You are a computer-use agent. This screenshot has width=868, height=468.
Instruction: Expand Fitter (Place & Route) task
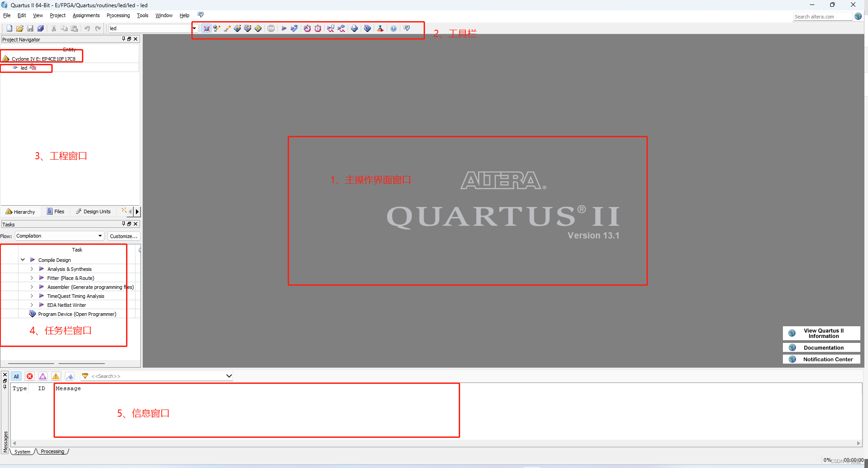(x=32, y=278)
